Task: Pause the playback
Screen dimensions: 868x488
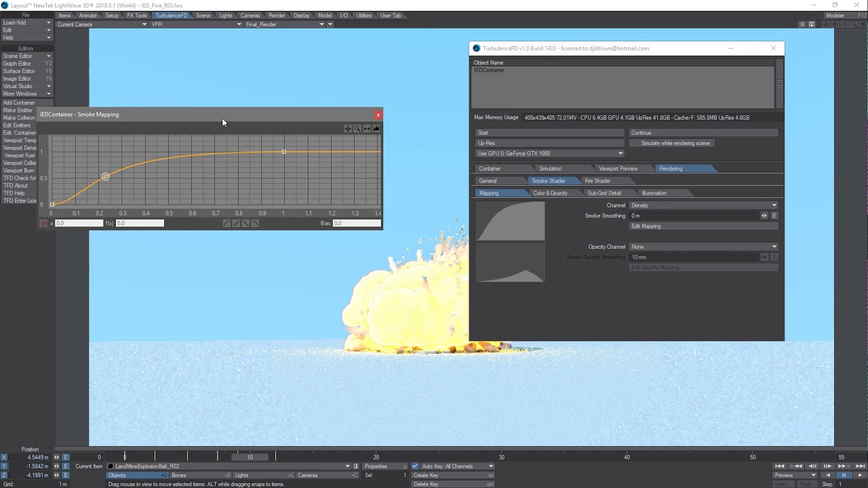Action: coord(844,475)
